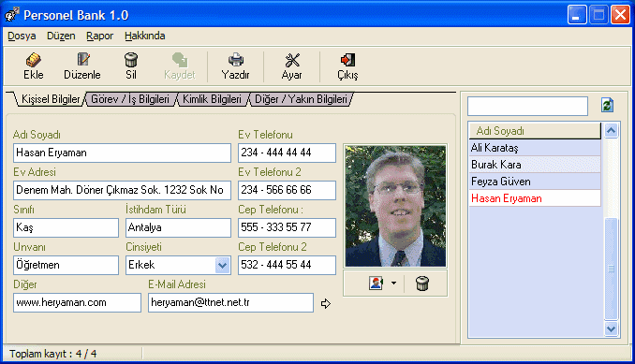The height and width of the screenshot is (364, 635).
Task: Click the Sil trash can toolbar icon
Action: 131,60
